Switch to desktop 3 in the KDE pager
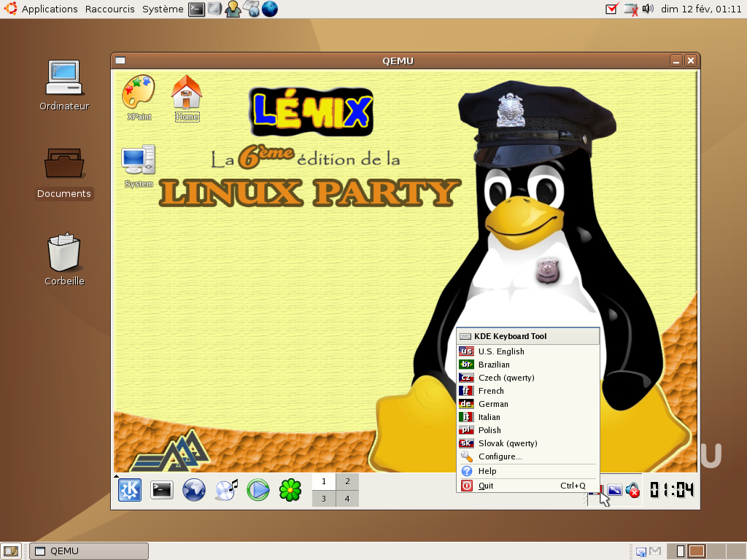 (x=324, y=499)
